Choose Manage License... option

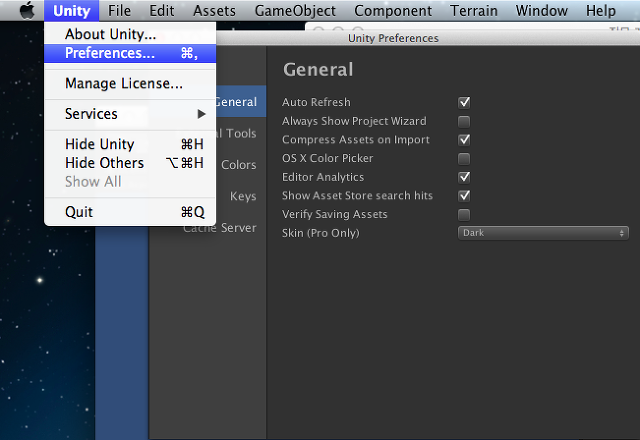[130, 83]
